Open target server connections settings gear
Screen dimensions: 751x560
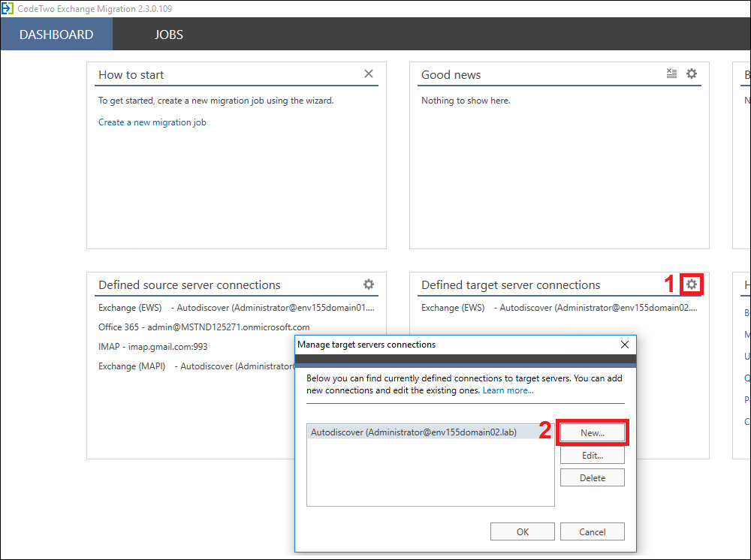click(x=691, y=285)
